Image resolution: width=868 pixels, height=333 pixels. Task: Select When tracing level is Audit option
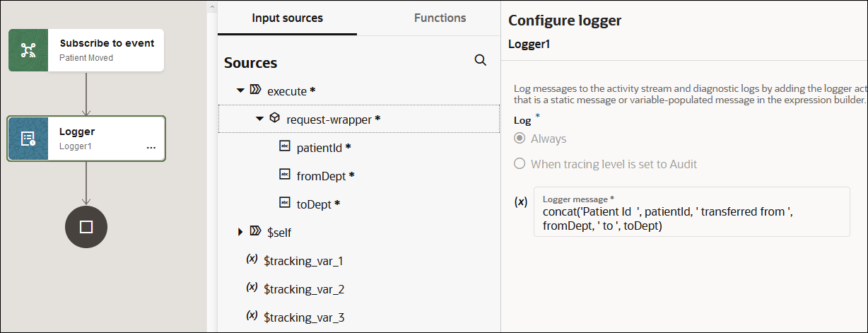coord(520,164)
